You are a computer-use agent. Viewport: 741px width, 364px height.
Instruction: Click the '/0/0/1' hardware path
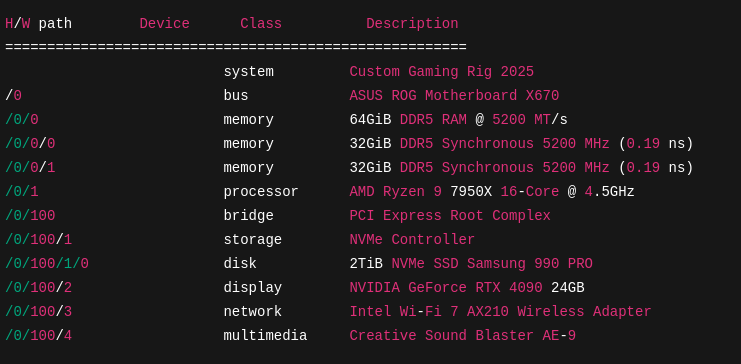tap(30, 168)
